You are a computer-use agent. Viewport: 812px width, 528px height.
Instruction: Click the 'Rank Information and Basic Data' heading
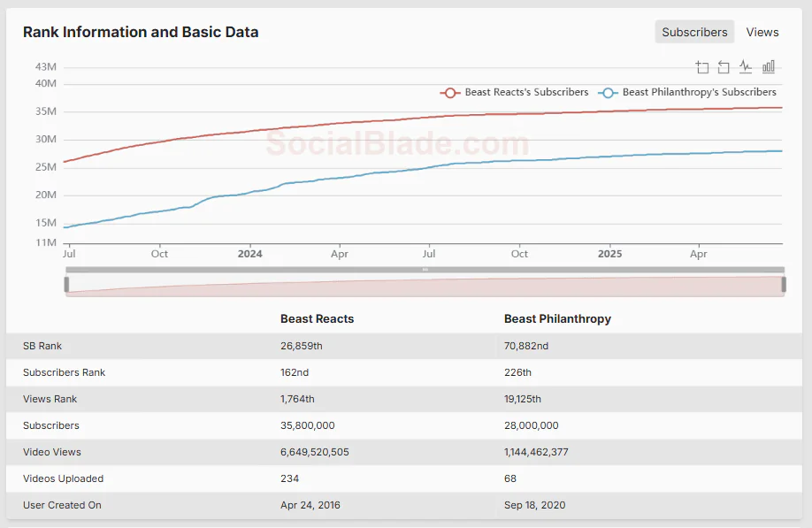point(141,32)
